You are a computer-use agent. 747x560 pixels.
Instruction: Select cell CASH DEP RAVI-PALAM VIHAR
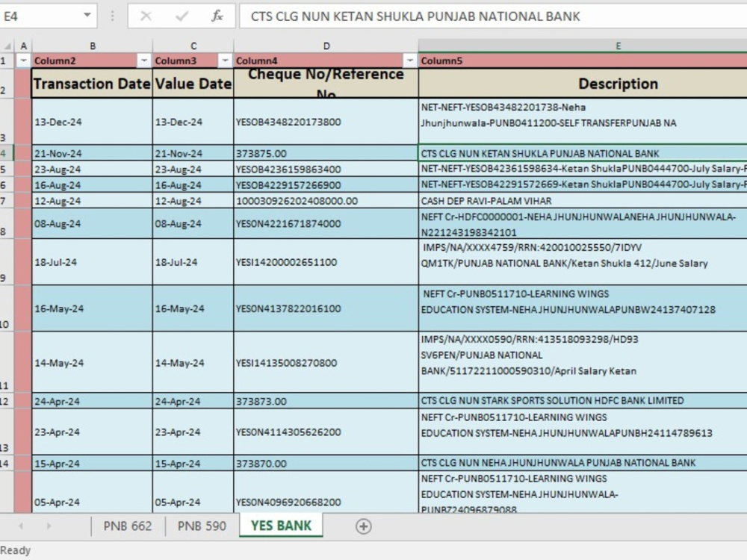(x=583, y=201)
